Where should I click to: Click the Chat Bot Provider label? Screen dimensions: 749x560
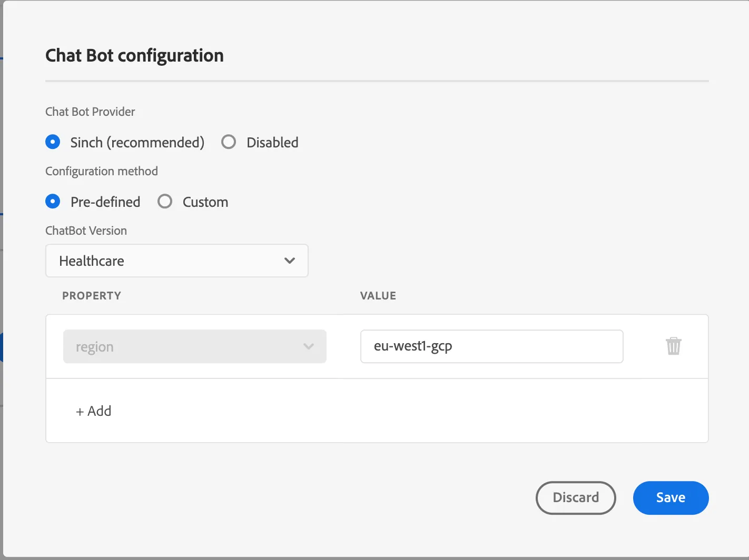[90, 112]
